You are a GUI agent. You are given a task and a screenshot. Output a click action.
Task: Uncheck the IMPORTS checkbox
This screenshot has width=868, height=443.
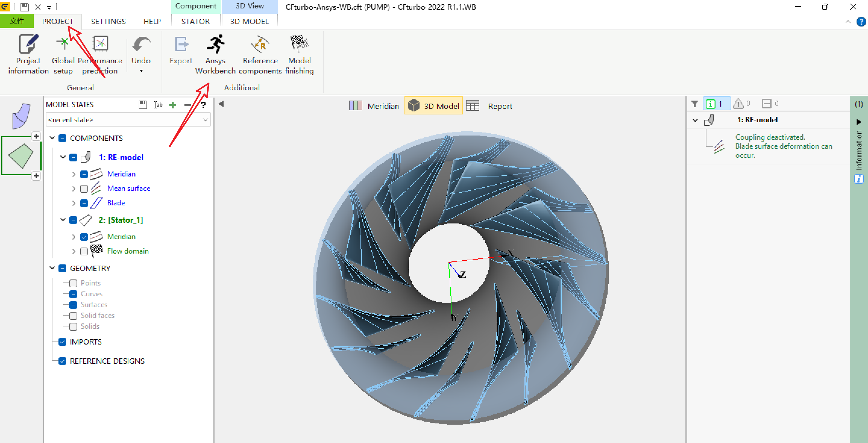(62, 342)
